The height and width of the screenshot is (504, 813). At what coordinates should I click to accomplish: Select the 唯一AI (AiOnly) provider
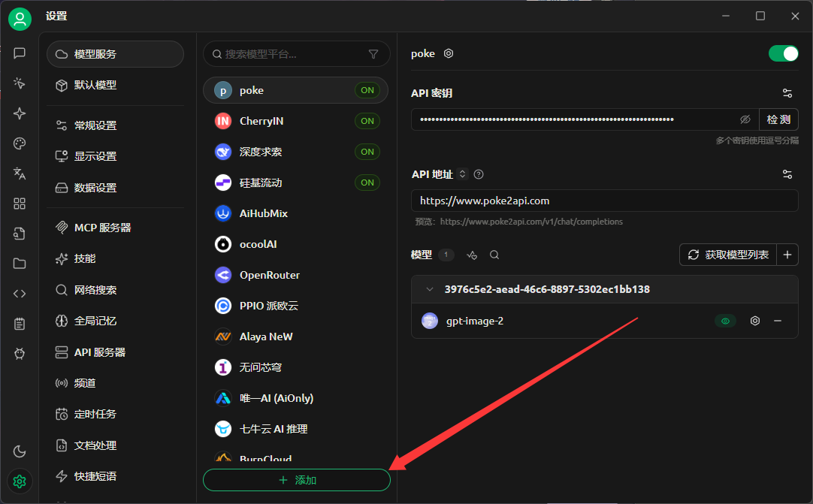(x=295, y=398)
